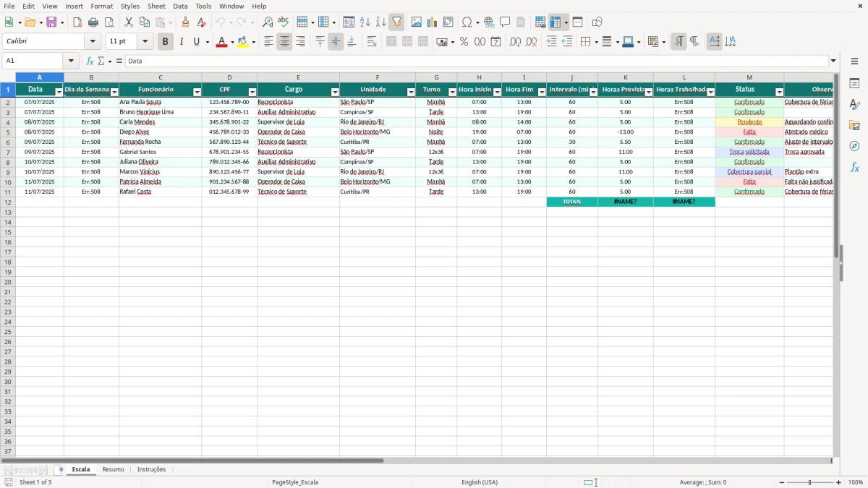868x488 pixels.
Task: Open the Funcionário column filter dropdown
Action: 197,92
